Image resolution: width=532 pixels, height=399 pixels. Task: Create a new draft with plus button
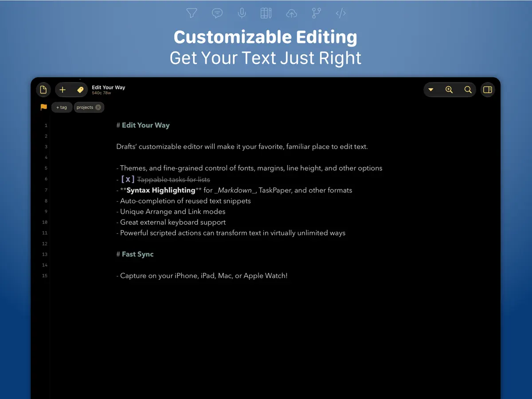click(63, 90)
